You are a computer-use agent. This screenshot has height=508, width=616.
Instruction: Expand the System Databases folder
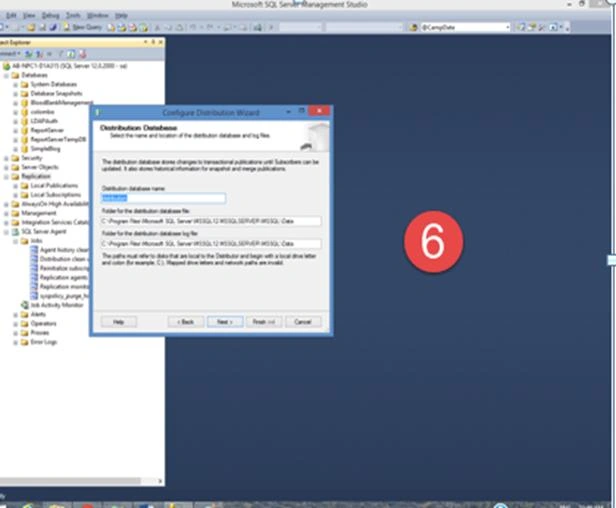click(x=15, y=84)
